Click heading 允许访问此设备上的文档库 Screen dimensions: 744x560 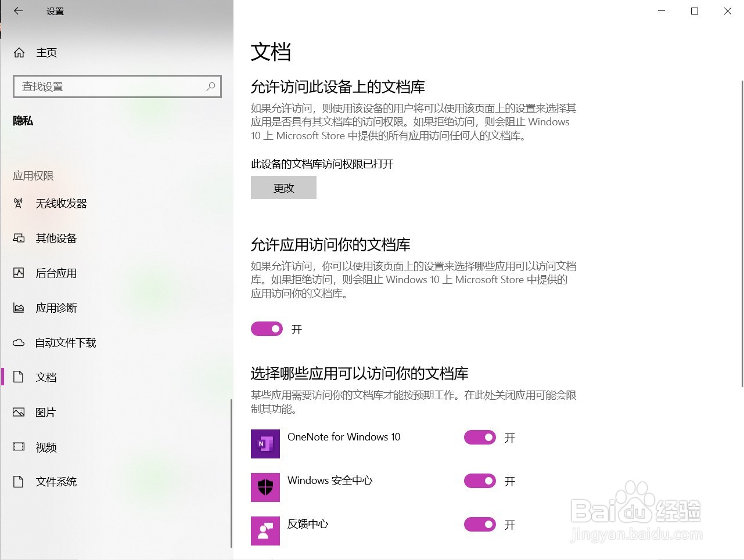point(338,87)
